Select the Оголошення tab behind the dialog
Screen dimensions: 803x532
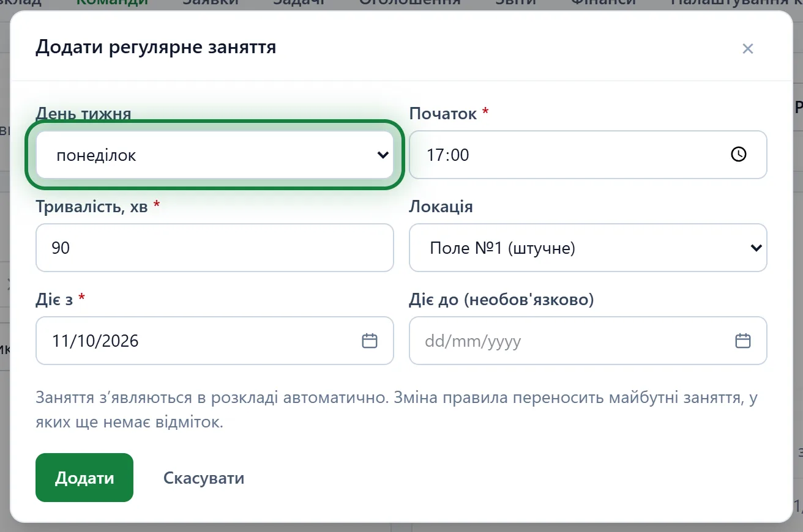tap(409, 2)
